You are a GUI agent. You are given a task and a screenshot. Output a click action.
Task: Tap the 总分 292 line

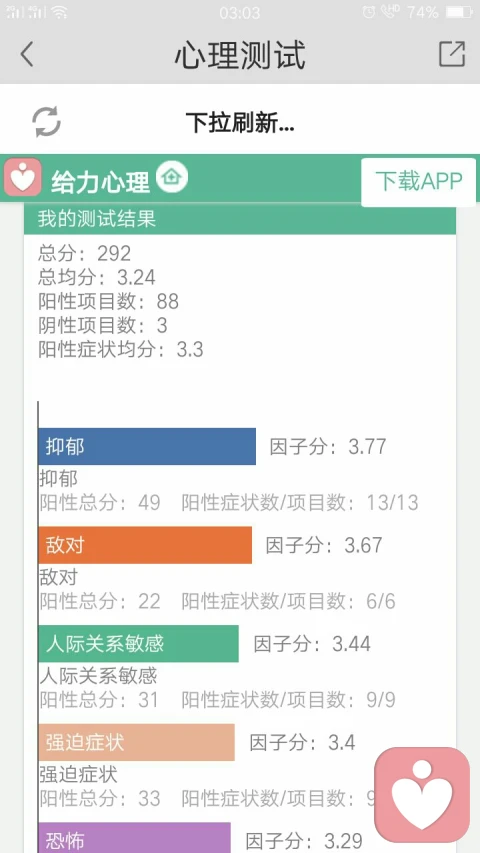(85, 253)
